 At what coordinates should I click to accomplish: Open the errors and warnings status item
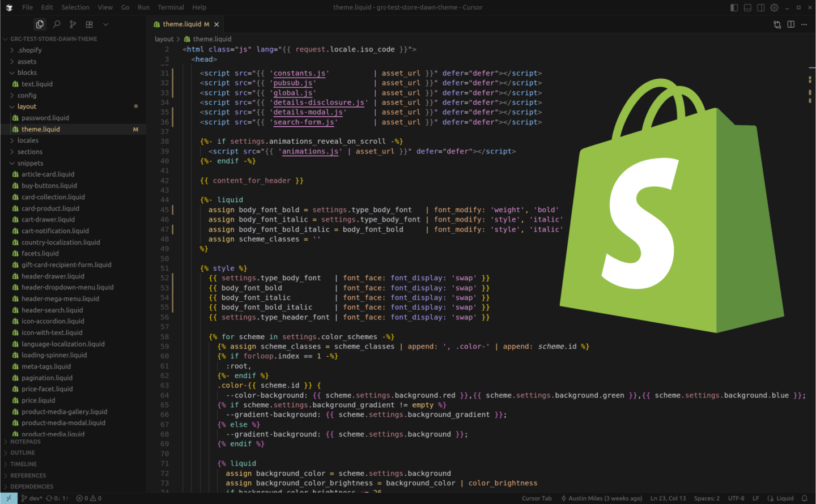point(89,498)
